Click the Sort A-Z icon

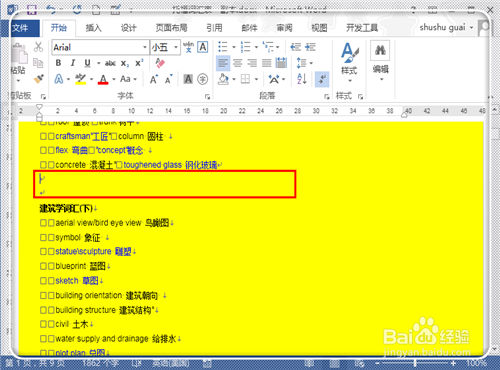pos(301,79)
